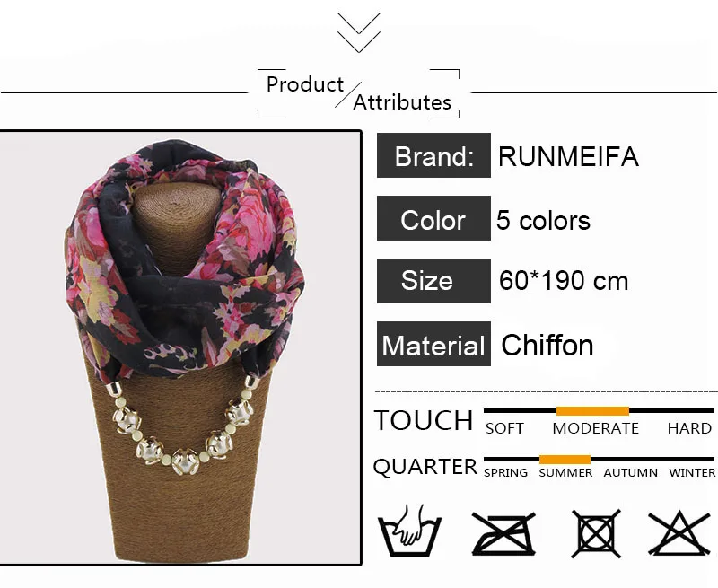Click the floral scarf product image
This screenshot has width=718, height=588.
pos(180,348)
